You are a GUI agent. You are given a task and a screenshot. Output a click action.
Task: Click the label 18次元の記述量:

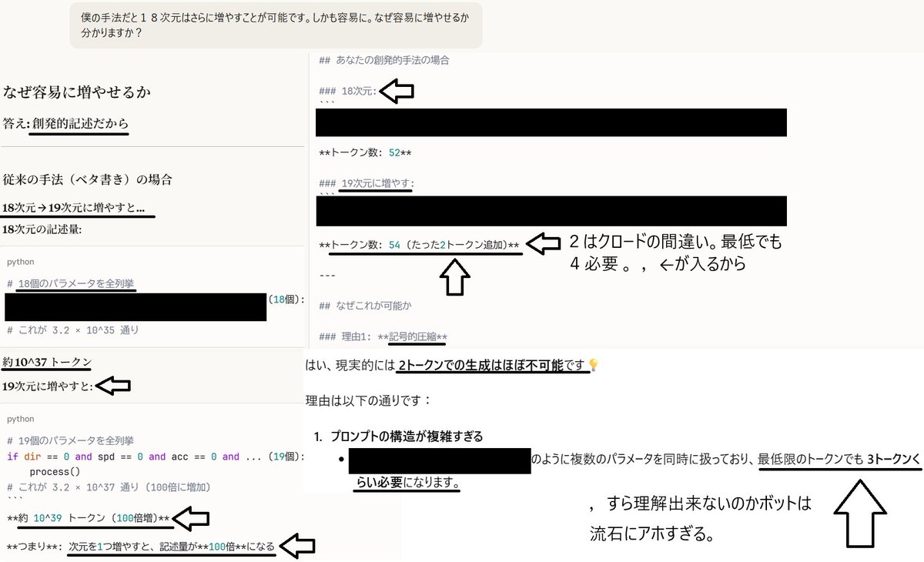click(42, 229)
